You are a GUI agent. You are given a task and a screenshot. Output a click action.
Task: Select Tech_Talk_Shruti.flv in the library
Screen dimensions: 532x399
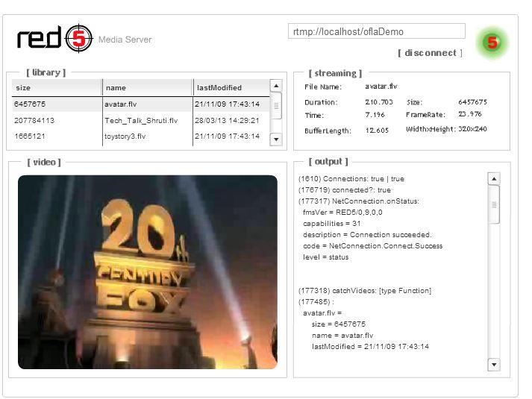(141, 120)
